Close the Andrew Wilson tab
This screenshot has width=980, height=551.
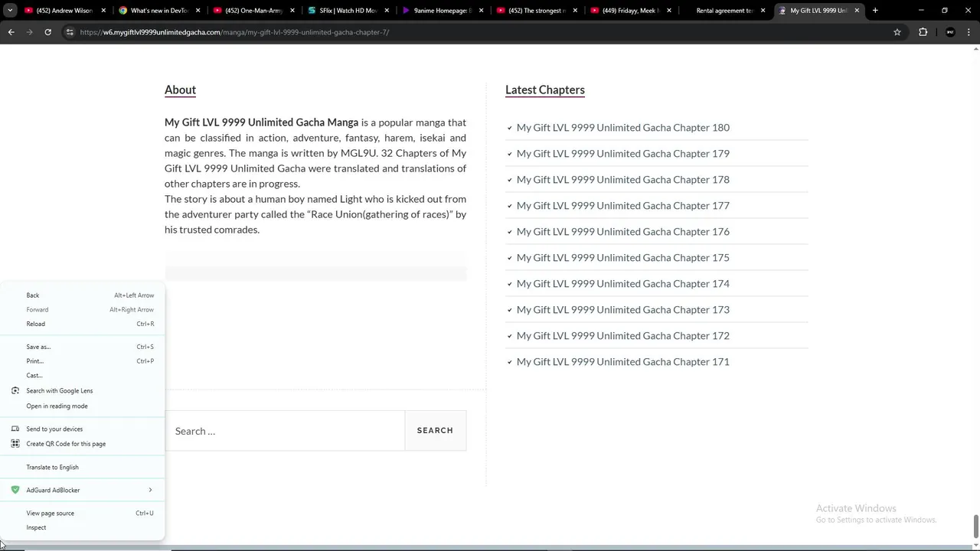(x=103, y=11)
